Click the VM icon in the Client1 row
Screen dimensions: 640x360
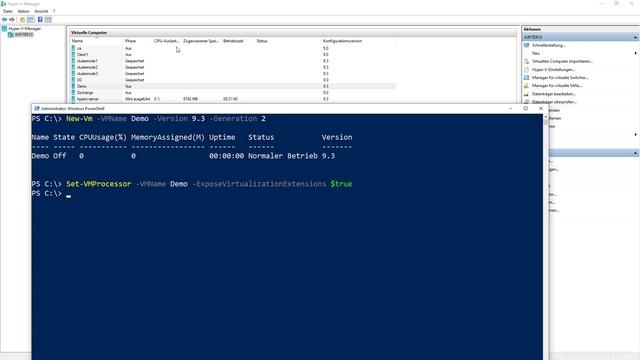[73, 54]
